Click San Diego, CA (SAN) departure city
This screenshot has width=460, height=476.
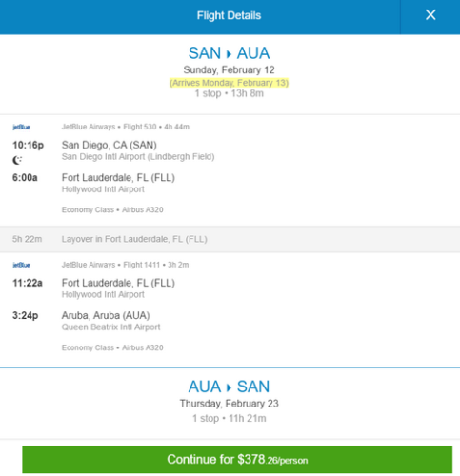coord(110,145)
